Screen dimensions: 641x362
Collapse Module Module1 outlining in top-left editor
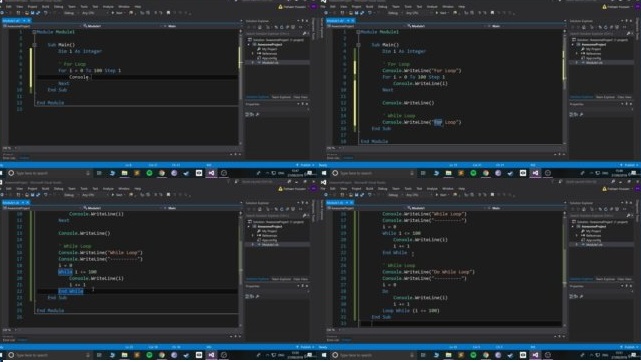tap(34, 32)
